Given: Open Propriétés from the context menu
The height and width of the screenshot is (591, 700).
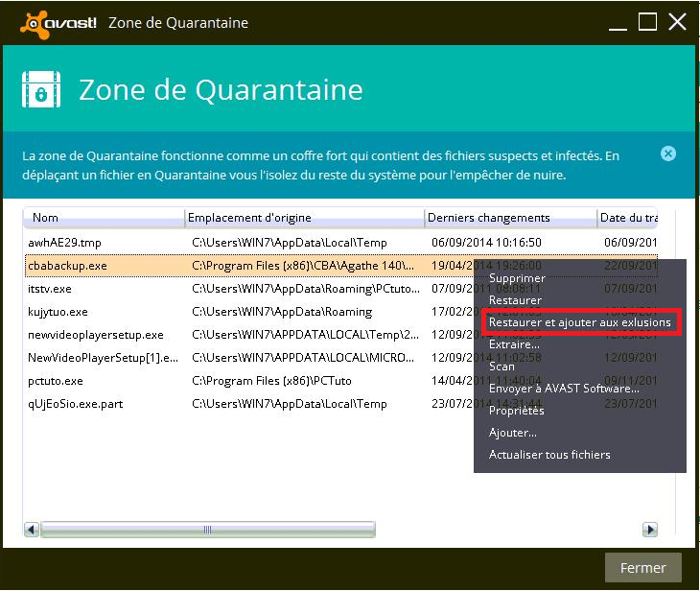Looking at the screenshot, I should tap(517, 411).
